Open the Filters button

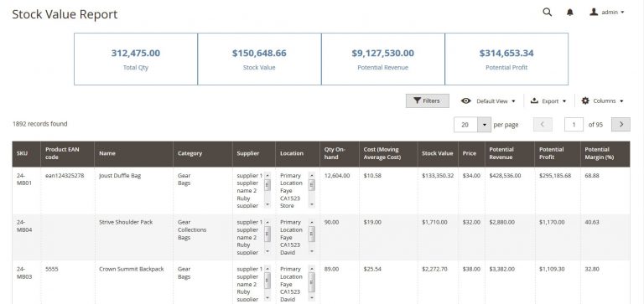pyautogui.click(x=427, y=101)
